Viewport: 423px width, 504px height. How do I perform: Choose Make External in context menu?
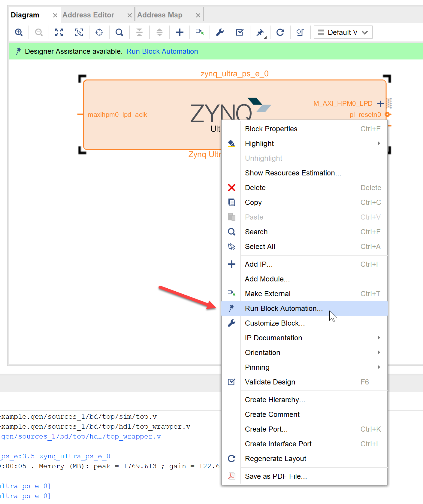click(304, 294)
